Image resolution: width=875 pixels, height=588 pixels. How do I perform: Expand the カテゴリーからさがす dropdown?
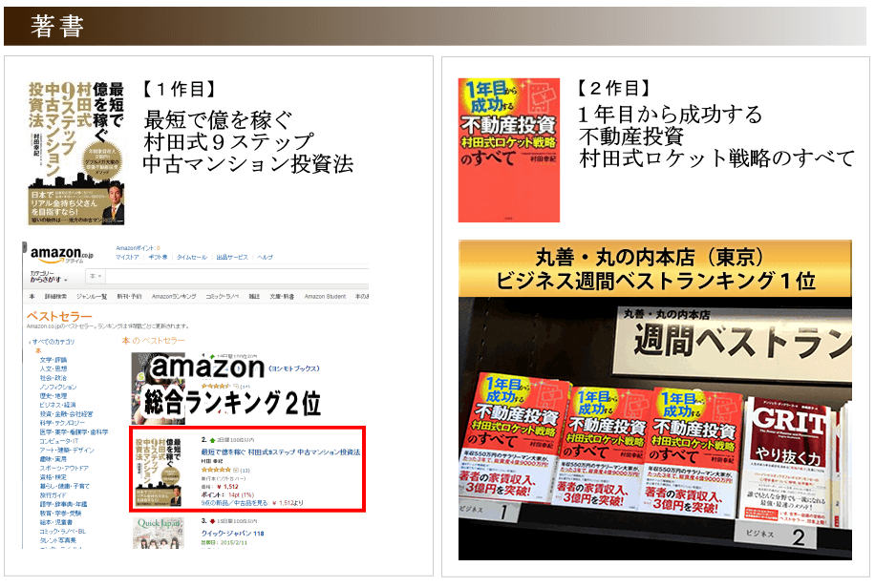coord(49,276)
